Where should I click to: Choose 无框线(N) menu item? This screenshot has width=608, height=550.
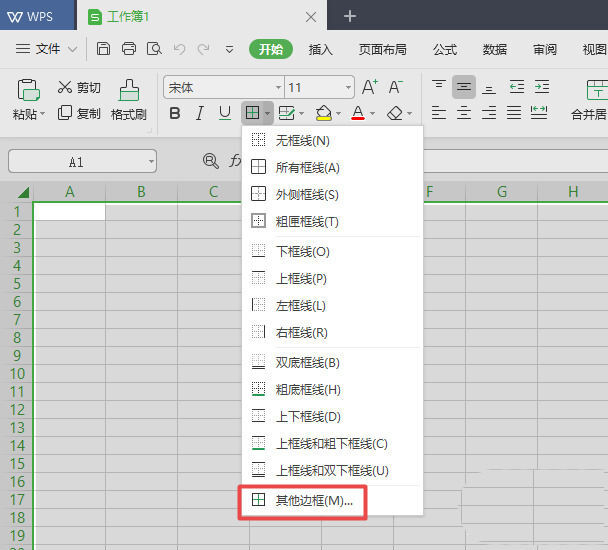332,140
